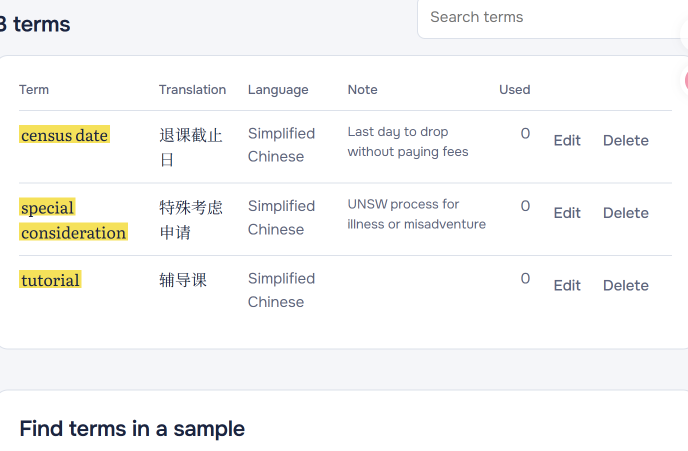The height and width of the screenshot is (451, 688).
Task: Click the note 'Last day to drop without paying fees'
Action: click(x=408, y=142)
